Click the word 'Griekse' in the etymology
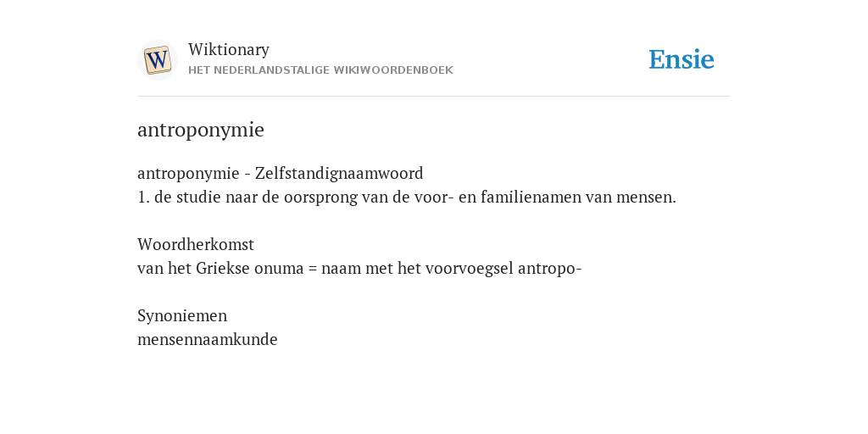This screenshot has width=868, height=434. click(x=223, y=268)
